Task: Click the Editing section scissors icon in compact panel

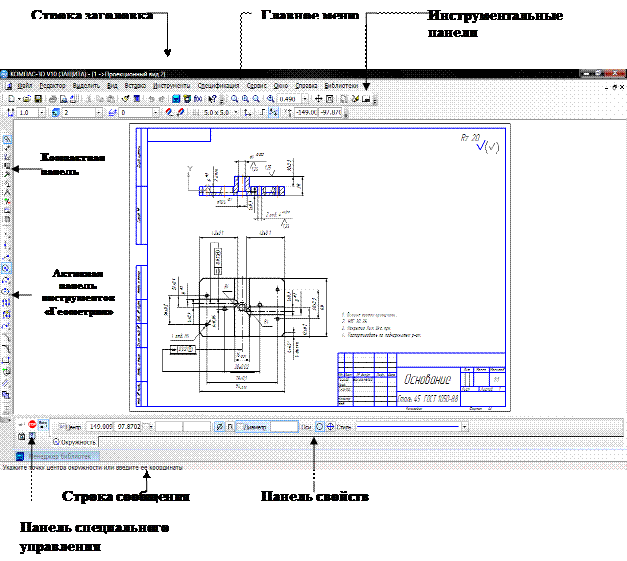Action: (7, 175)
